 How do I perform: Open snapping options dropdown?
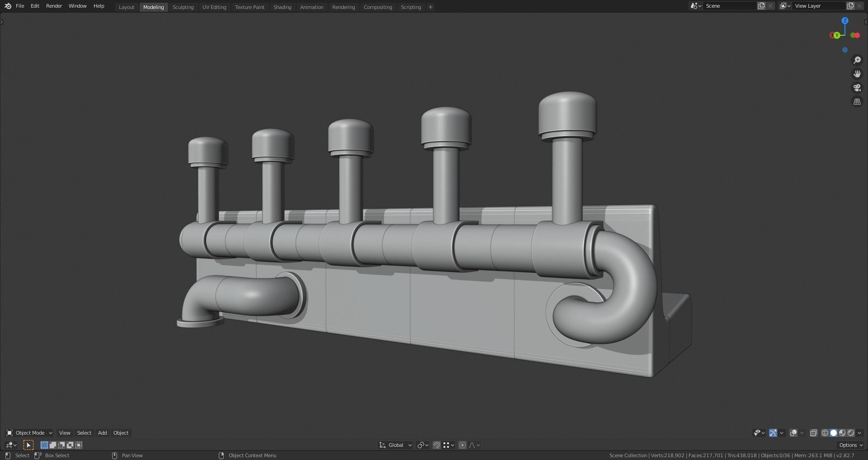point(448,445)
